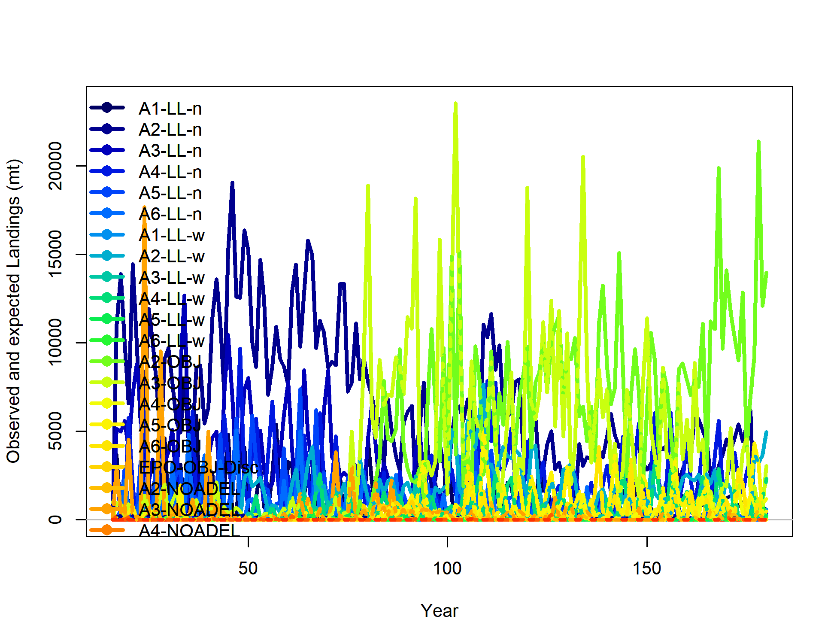This screenshot has height=644, width=837.
Task: Click the A5-LL-n legend label
Action: [x=170, y=193]
